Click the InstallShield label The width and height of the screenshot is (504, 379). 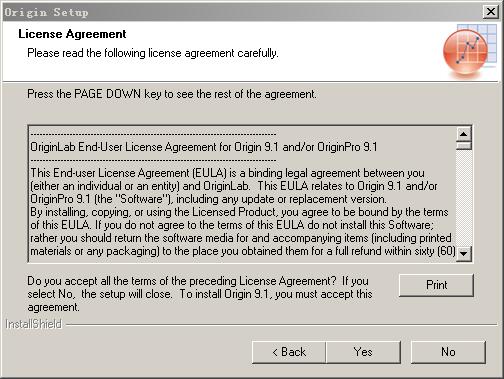tap(34, 324)
